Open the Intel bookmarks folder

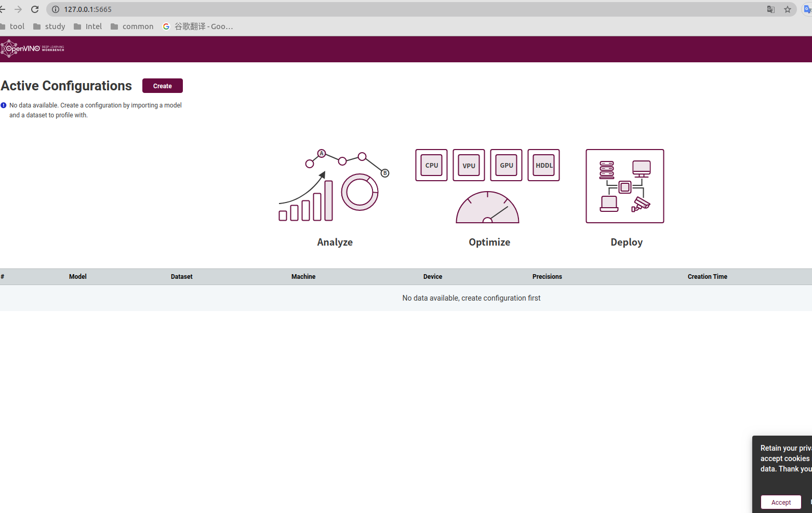pos(88,26)
